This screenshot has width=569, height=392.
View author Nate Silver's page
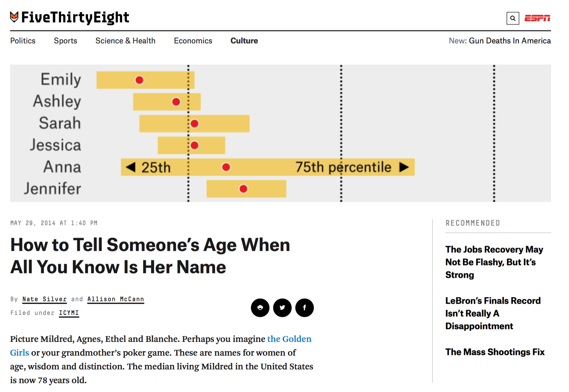click(x=44, y=299)
